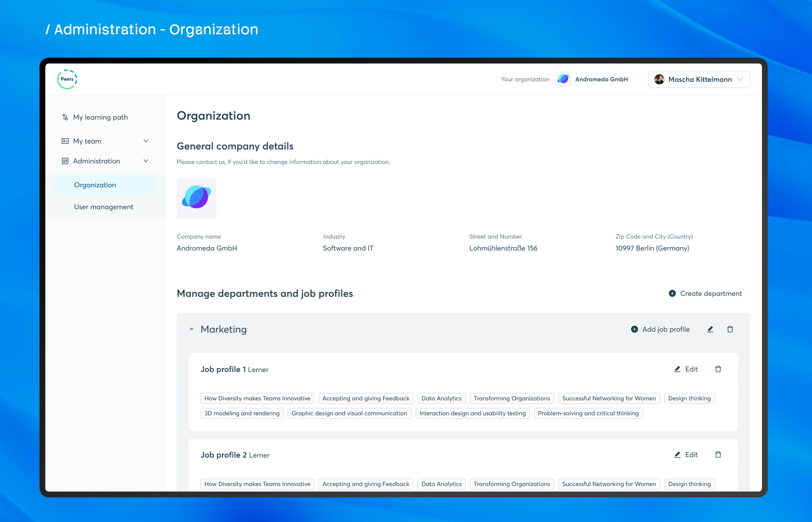Image resolution: width=812 pixels, height=522 pixels.
Task: Collapse the Marketing department triangle
Action: tap(192, 329)
